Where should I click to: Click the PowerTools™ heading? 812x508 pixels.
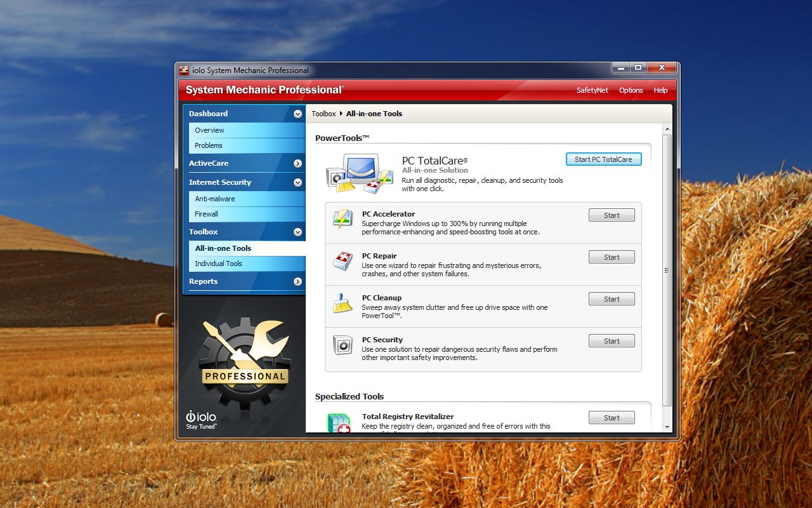[x=342, y=138]
